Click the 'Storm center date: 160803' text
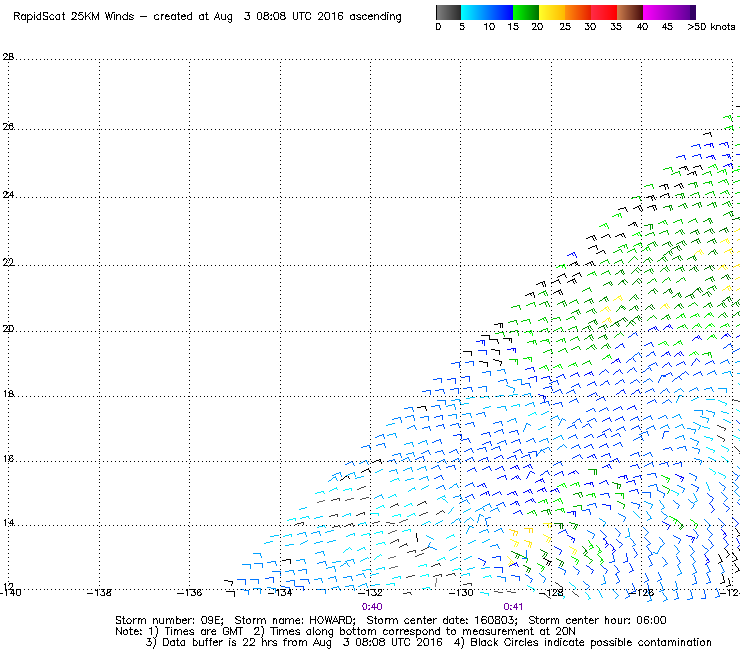 pos(442,620)
